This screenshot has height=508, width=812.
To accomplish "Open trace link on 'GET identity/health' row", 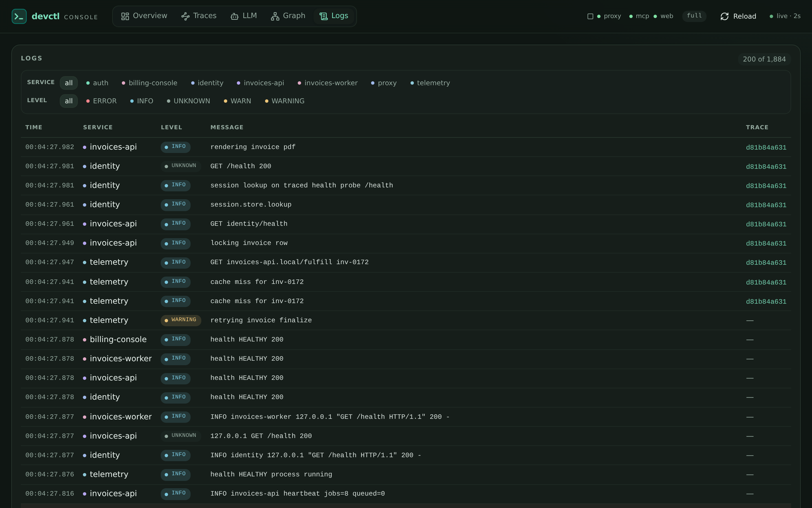I will click(x=766, y=224).
